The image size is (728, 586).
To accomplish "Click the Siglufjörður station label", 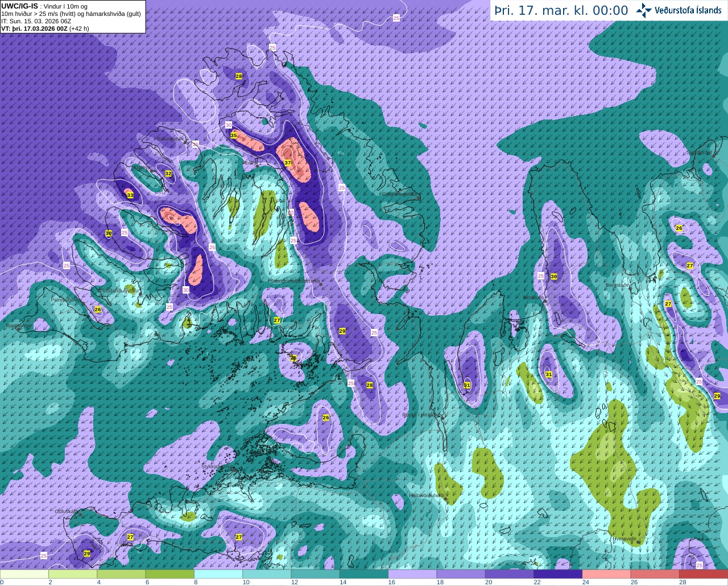I will 701,152.
